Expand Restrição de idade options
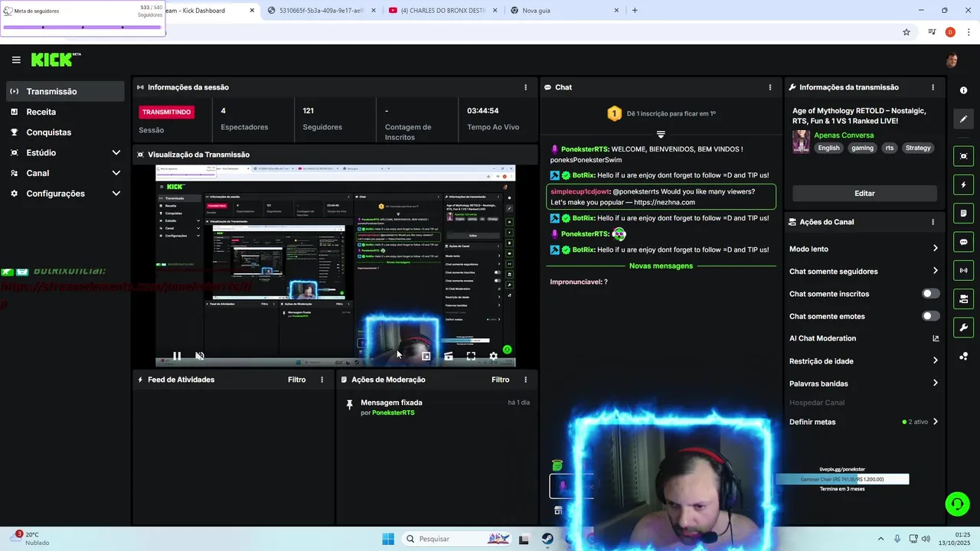Screen dimensions: 980x551 pos(864,361)
